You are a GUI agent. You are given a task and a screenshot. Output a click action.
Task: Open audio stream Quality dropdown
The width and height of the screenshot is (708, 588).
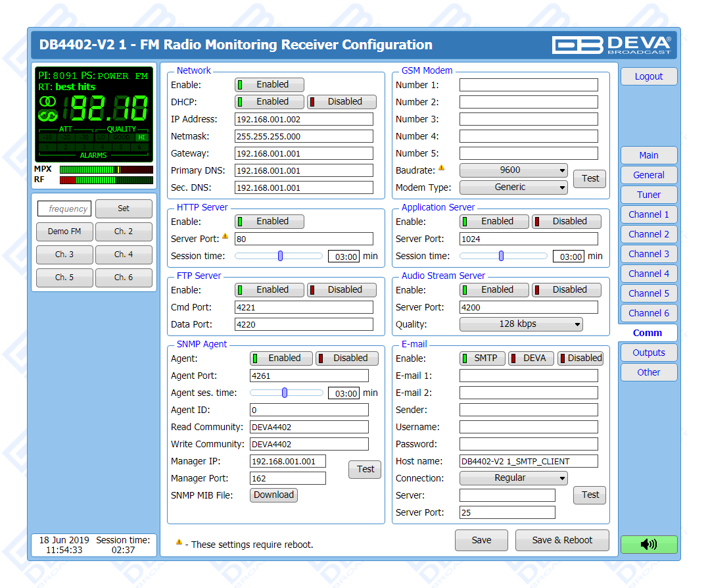pyautogui.click(x=521, y=324)
